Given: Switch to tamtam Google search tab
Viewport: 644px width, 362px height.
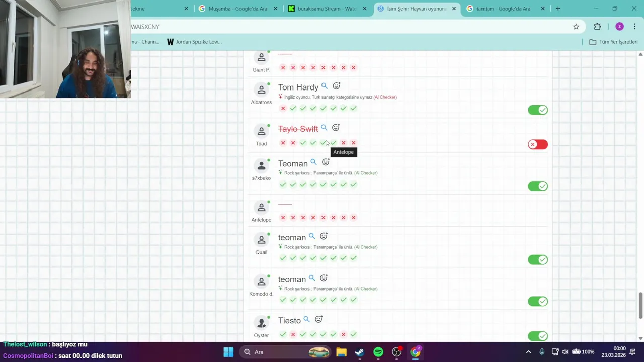Looking at the screenshot, I should tap(505, 9).
